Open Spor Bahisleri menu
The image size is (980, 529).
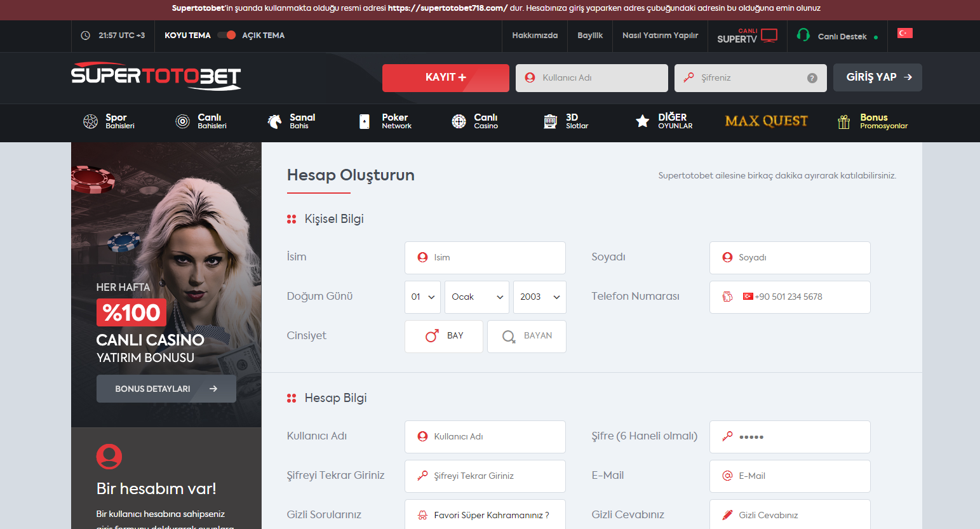(109, 121)
